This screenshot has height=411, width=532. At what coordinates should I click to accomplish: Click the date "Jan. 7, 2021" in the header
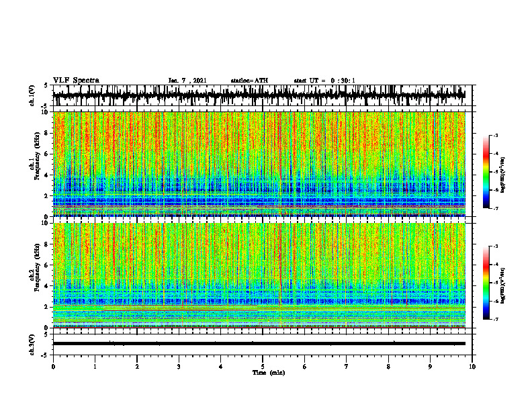click(187, 81)
